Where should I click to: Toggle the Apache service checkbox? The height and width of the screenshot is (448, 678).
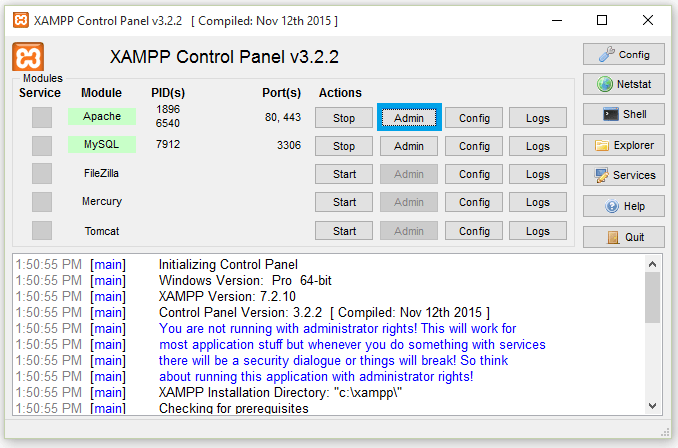(41, 117)
